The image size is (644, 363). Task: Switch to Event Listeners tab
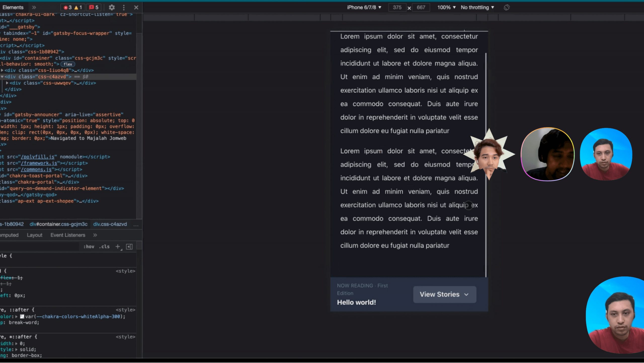coord(68,235)
